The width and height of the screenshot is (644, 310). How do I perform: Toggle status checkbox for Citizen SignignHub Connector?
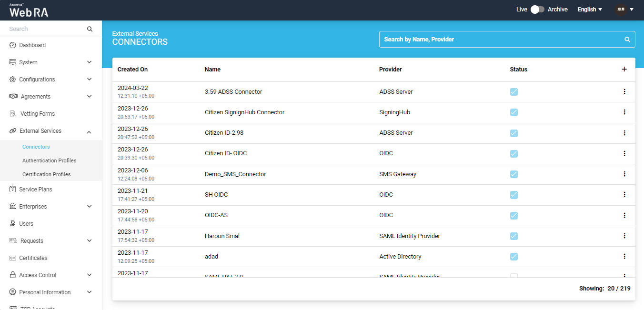(513, 112)
